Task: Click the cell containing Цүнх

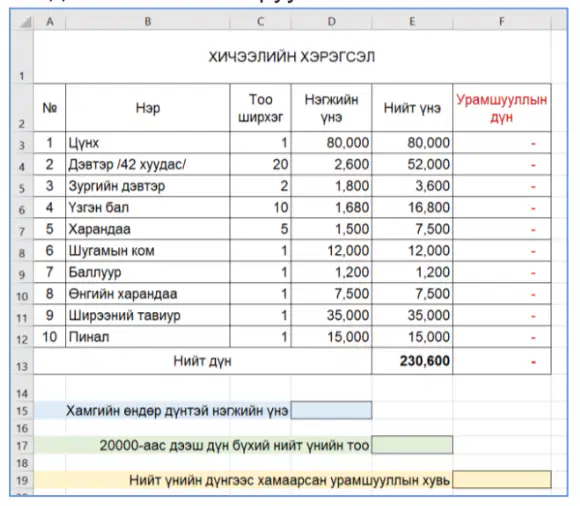Action: [148, 143]
